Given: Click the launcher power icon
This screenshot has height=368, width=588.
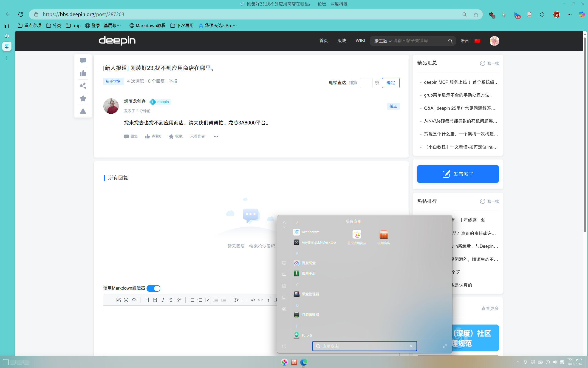Looking at the screenshot, I should pos(284,346).
